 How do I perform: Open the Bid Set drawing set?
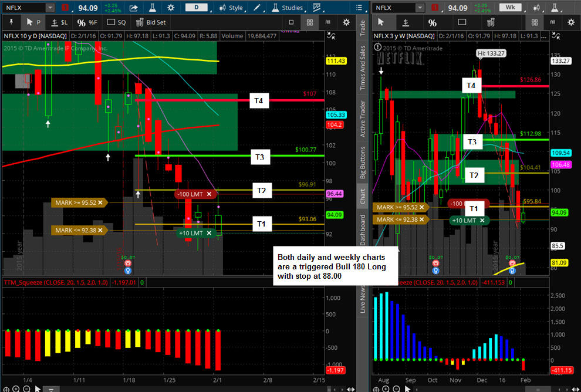pyautogui.click(x=151, y=22)
